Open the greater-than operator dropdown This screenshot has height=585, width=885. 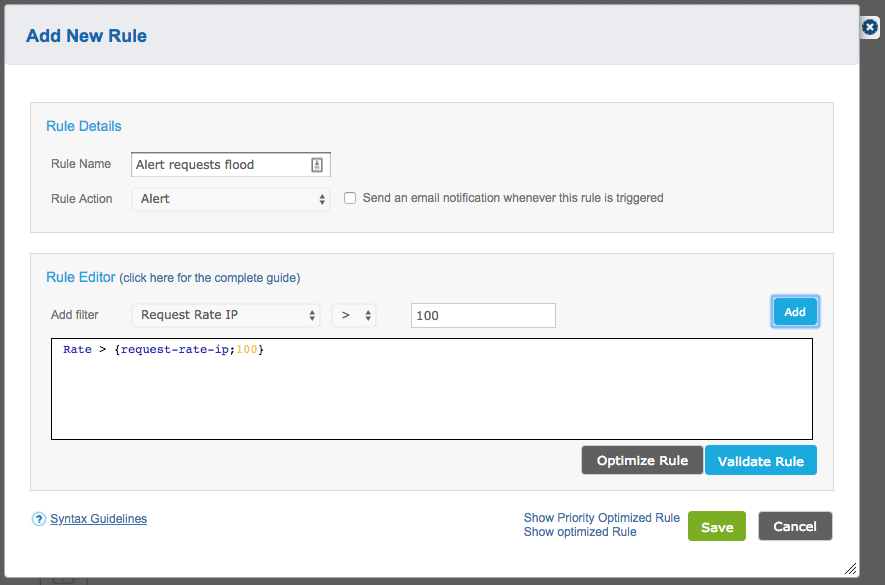pos(354,315)
